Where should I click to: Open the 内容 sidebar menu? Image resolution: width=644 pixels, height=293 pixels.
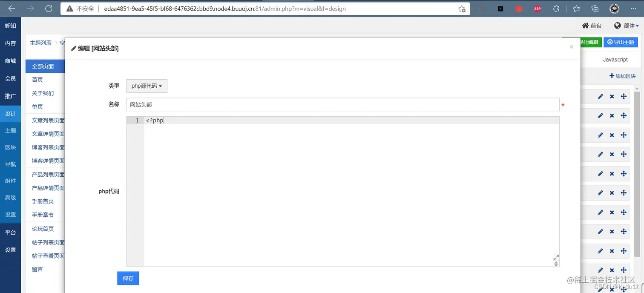(11, 43)
